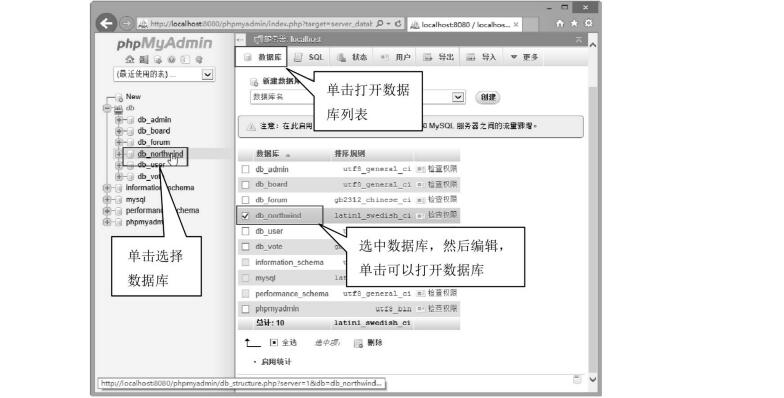Collapse the navigation panel with the left arrow icon
The width and height of the screenshot is (784, 398).
click(240, 39)
